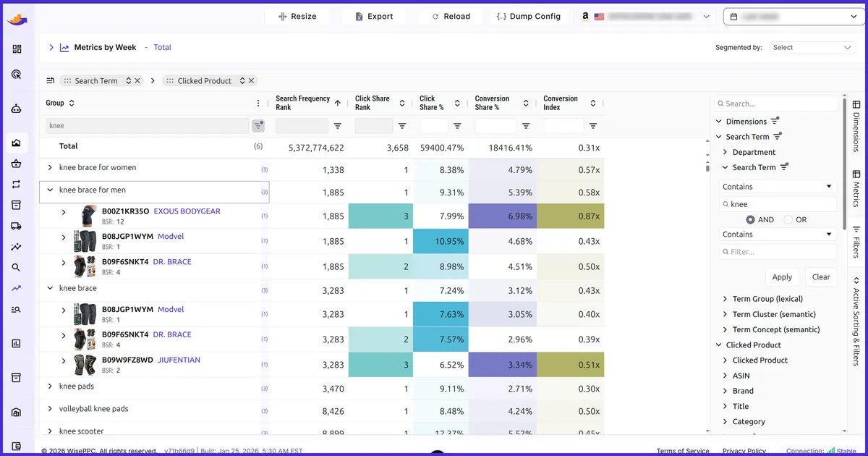Toggle sort on Click Share % column

[x=457, y=103]
